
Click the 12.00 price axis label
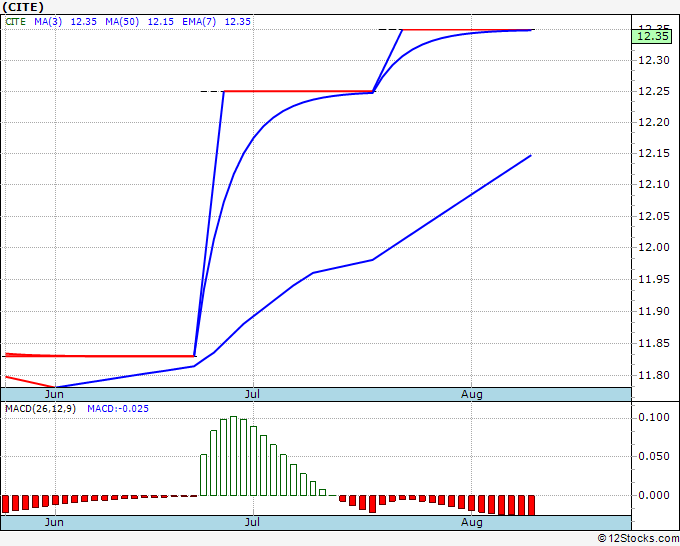[x=654, y=248]
